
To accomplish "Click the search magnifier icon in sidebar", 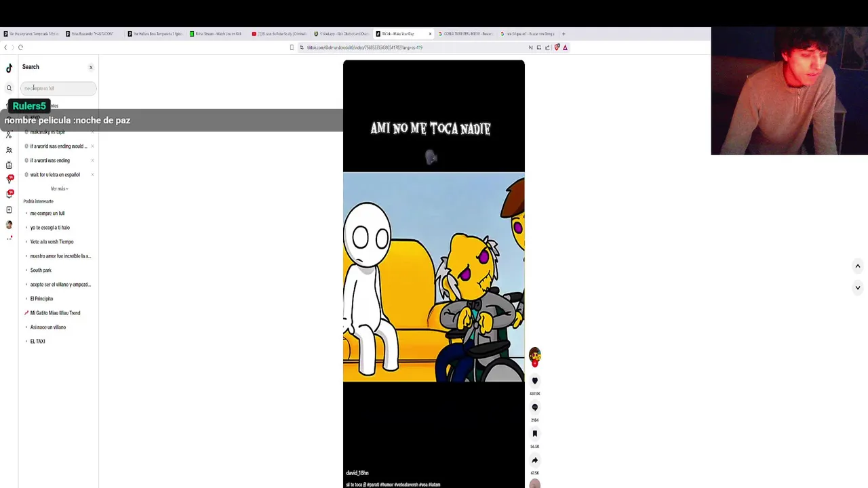I will pyautogui.click(x=9, y=88).
